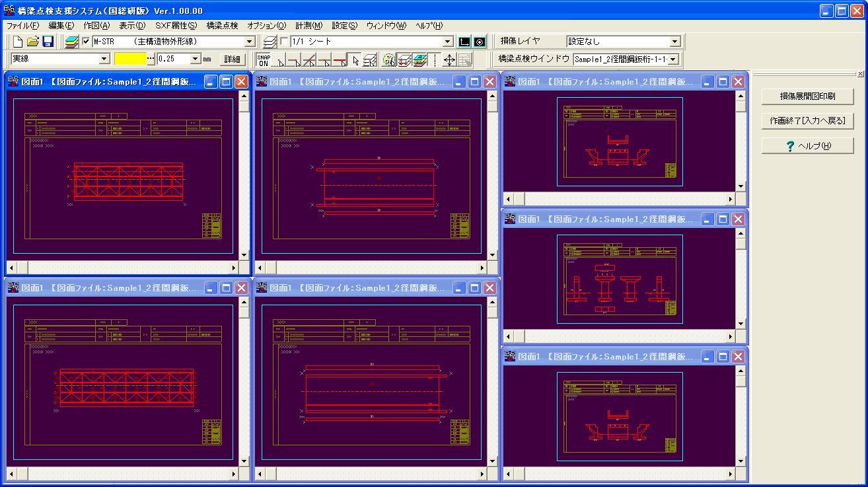Expand the M-STR layer dropdown
The image size is (868, 487).
[x=250, y=42]
